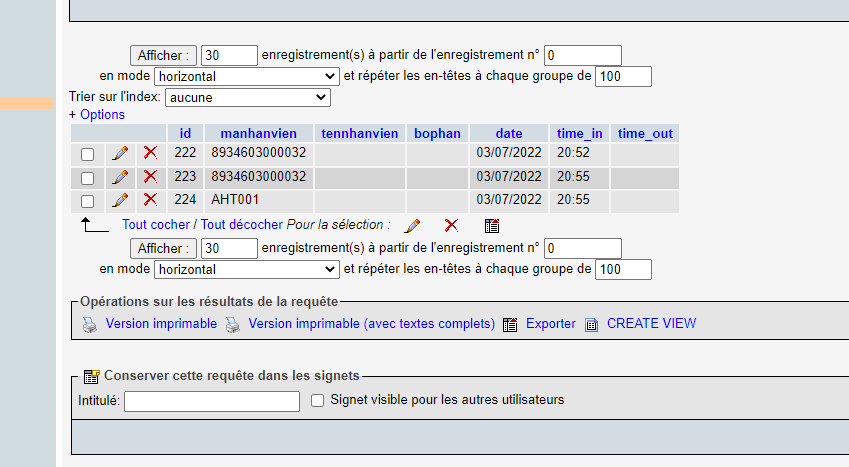
Task: Delete row 223 with the red X icon
Action: tap(150, 177)
